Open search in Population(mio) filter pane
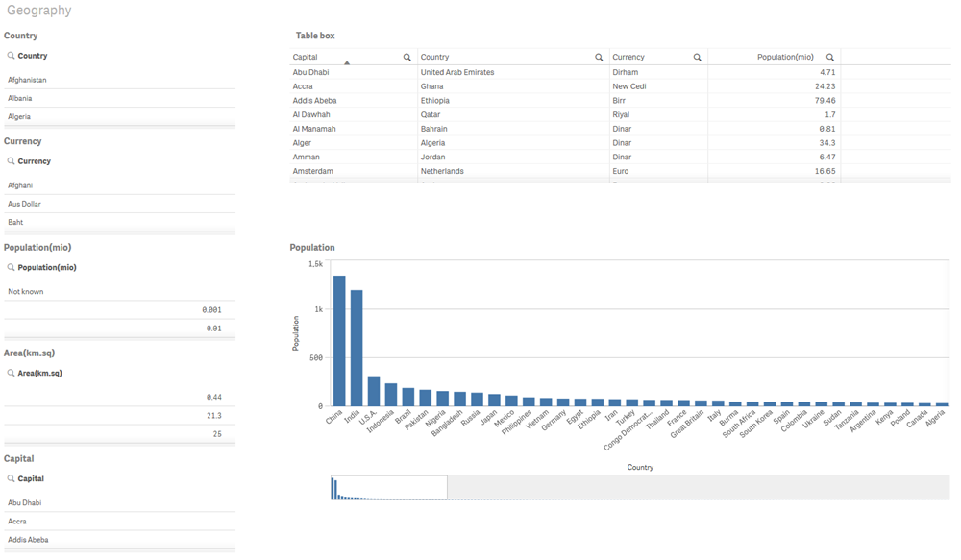The width and height of the screenshot is (961, 560). tap(12, 268)
